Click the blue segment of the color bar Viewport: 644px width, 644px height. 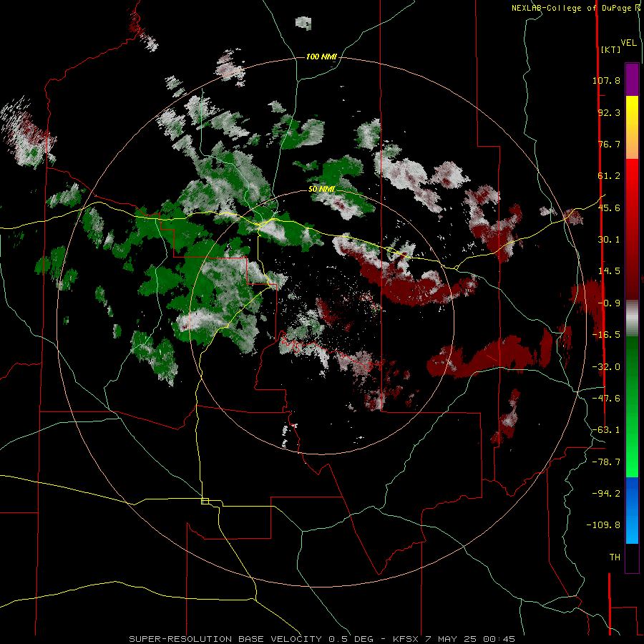click(x=632, y=510)
